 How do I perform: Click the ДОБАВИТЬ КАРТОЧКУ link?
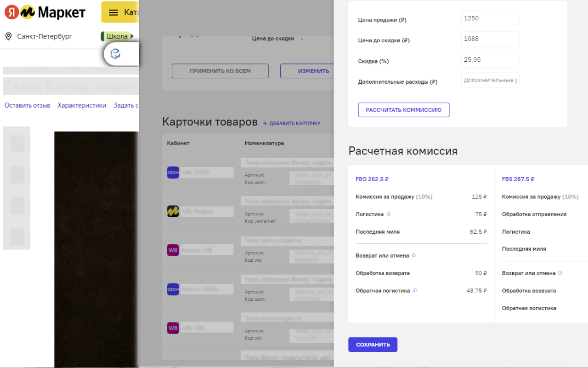291,123
